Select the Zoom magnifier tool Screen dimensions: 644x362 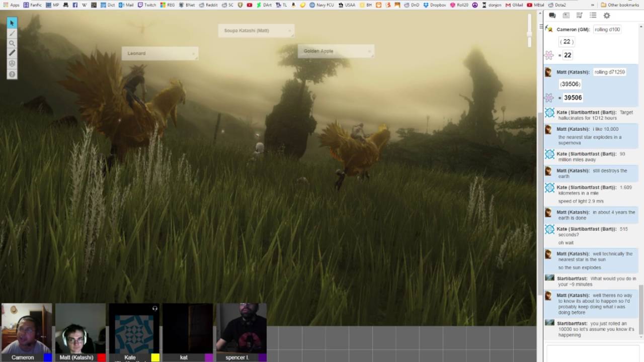tap(12, 43)
